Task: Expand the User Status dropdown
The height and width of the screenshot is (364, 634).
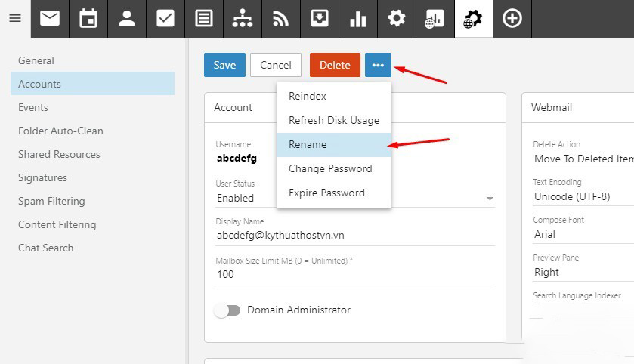Action: 490,199
